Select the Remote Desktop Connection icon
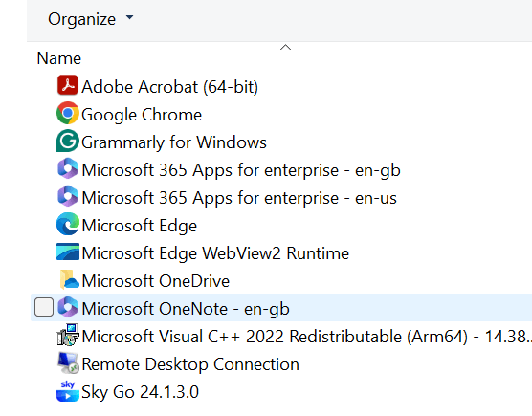Image resolution: width=532 pixels, height=416 pixels. tap(68, 363)
